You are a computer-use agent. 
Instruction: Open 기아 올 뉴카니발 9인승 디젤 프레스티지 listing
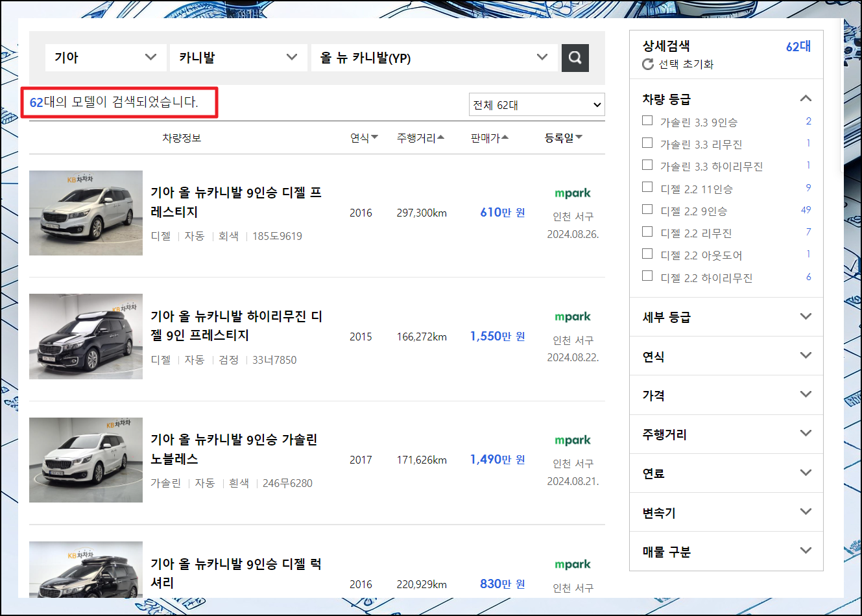point(236,202)
